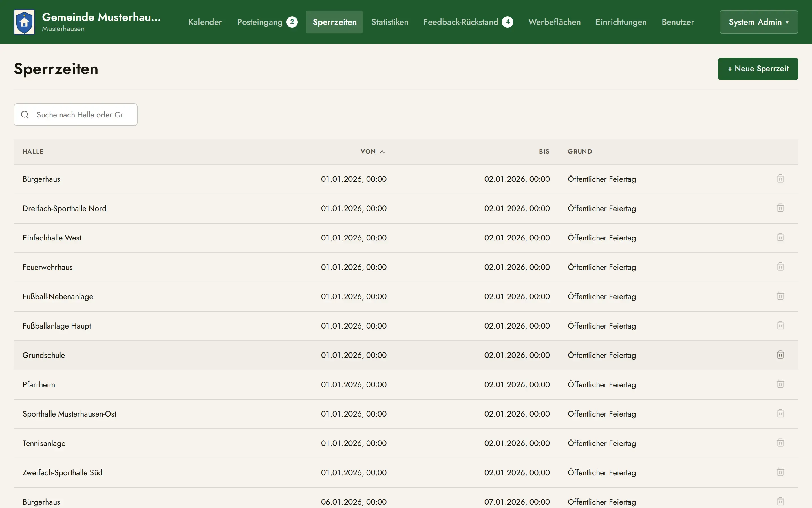Remove the Feuerwehrhaus blocked time
Viewport: 812px width, 508px height.
coord(780,267)
